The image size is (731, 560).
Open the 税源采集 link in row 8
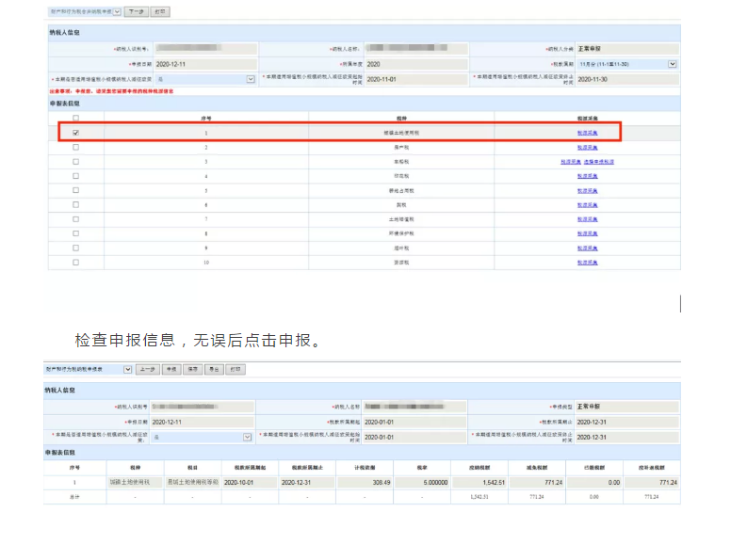[588, 233]
